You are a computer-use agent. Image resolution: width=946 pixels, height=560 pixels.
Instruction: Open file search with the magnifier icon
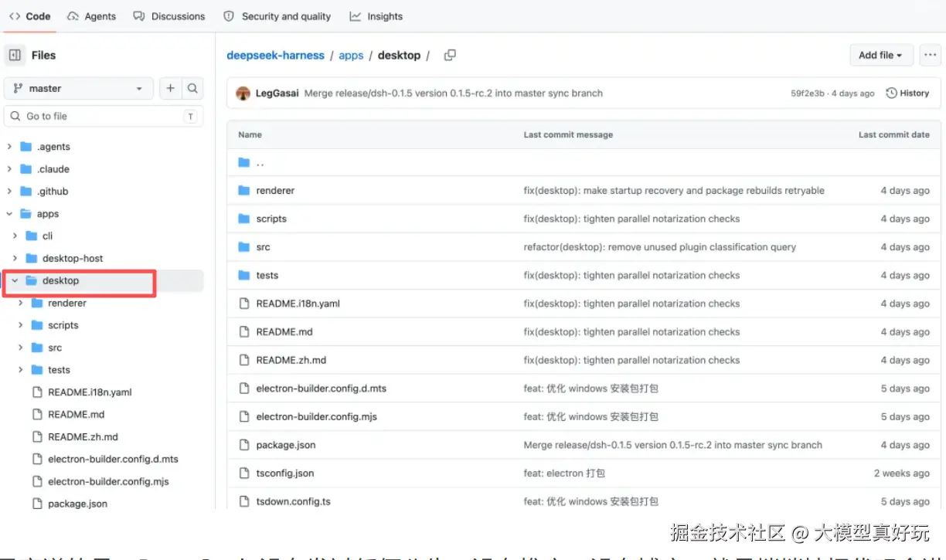coord(192,89)
